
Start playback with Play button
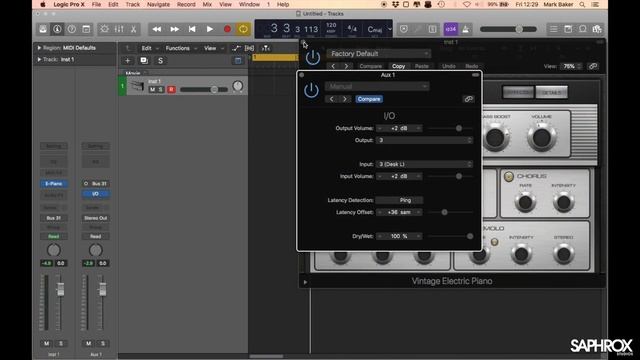click(x=209, y=29)
